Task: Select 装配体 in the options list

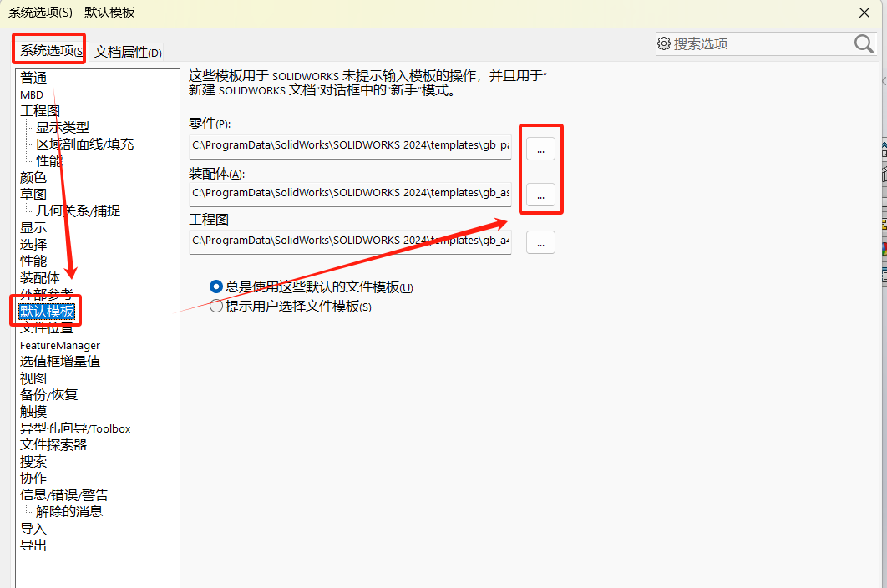Action: coord(40,278)
